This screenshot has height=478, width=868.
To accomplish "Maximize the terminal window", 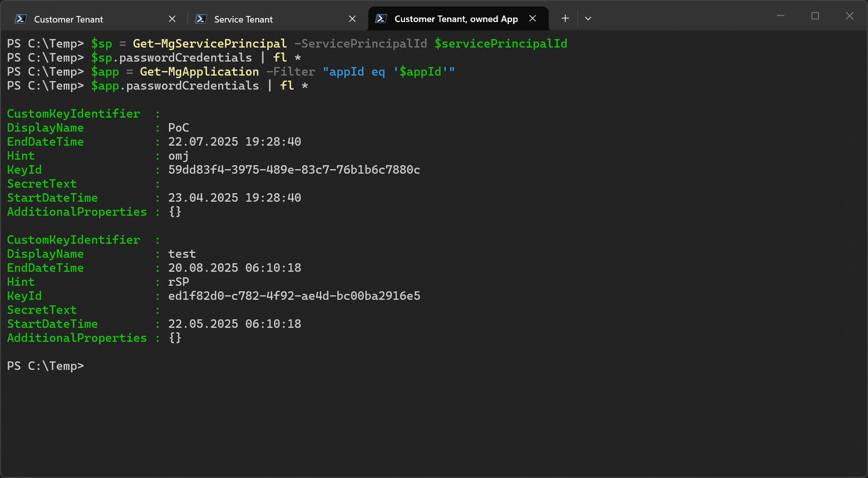I will tap(815, 16).
